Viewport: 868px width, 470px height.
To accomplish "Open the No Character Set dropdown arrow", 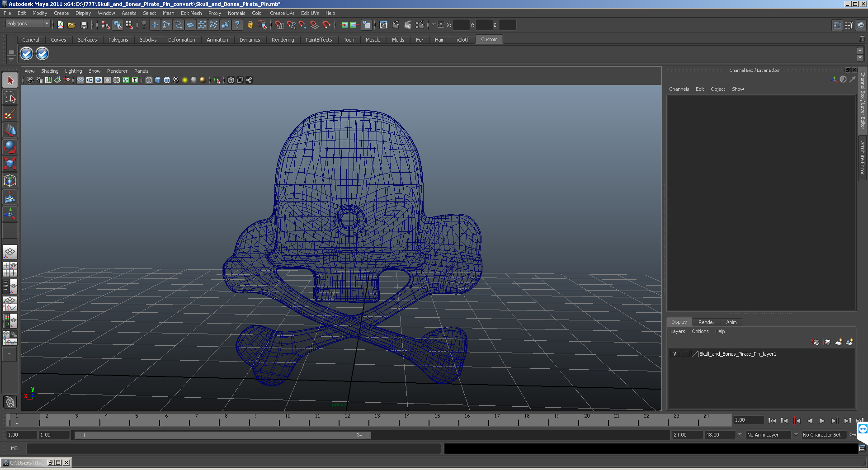I will (x=796, y=435).
